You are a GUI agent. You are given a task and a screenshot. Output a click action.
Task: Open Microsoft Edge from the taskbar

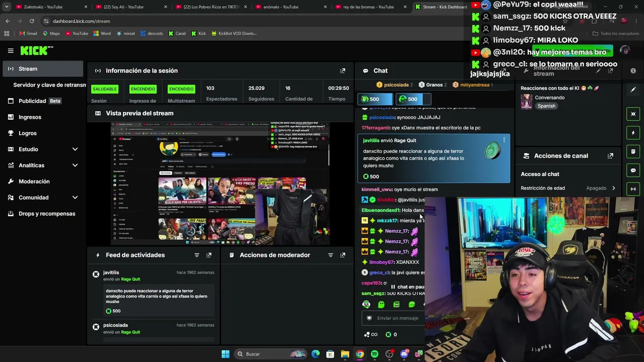pos(315,354)
